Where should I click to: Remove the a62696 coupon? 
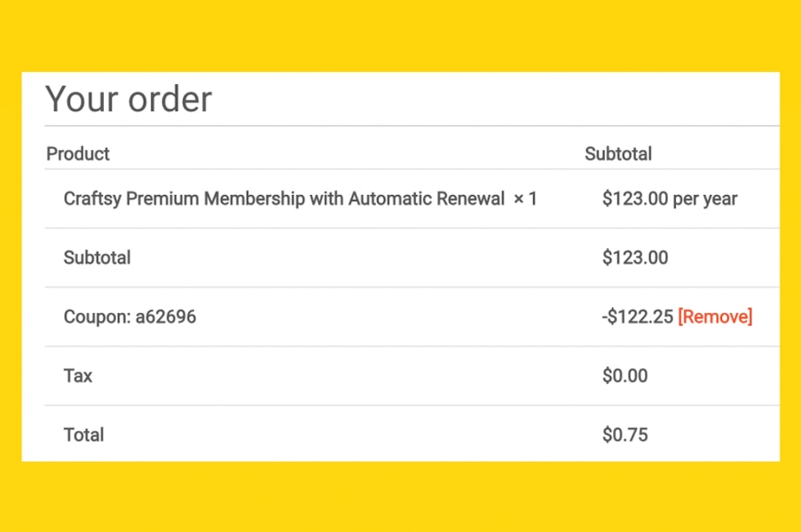[x=715, y=317]
